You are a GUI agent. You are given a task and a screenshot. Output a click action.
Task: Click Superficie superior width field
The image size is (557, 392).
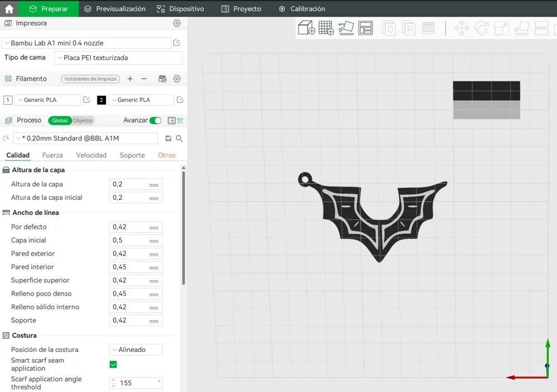(136, 280)
